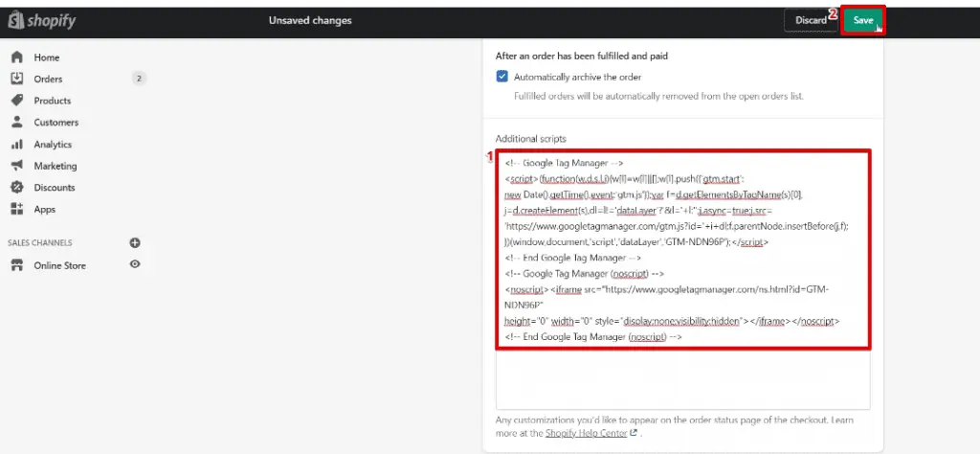Click 'After an order has been fulfilled and paid' heading
980x454 pixels.
[582, 57]
